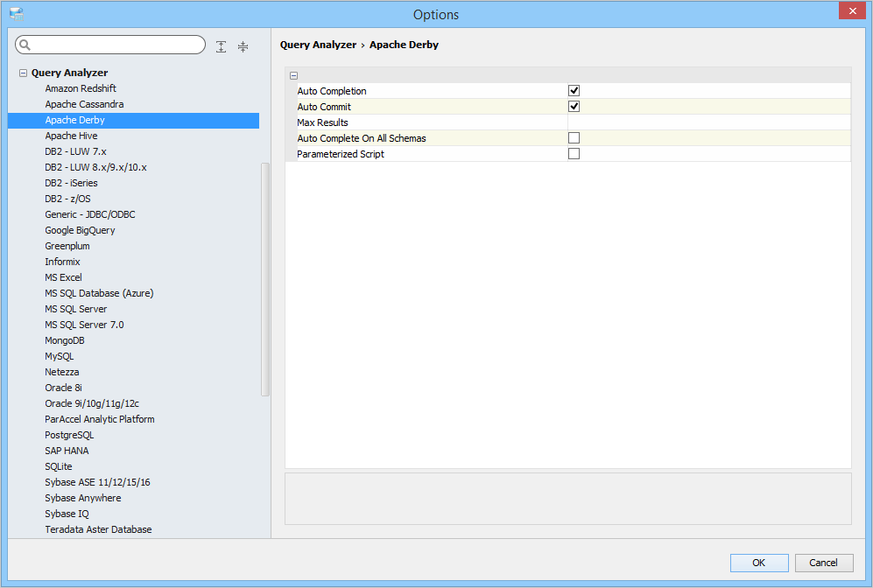
Task: Select Generic - JDBC/ODBC
Action: (x=90, y=214)
